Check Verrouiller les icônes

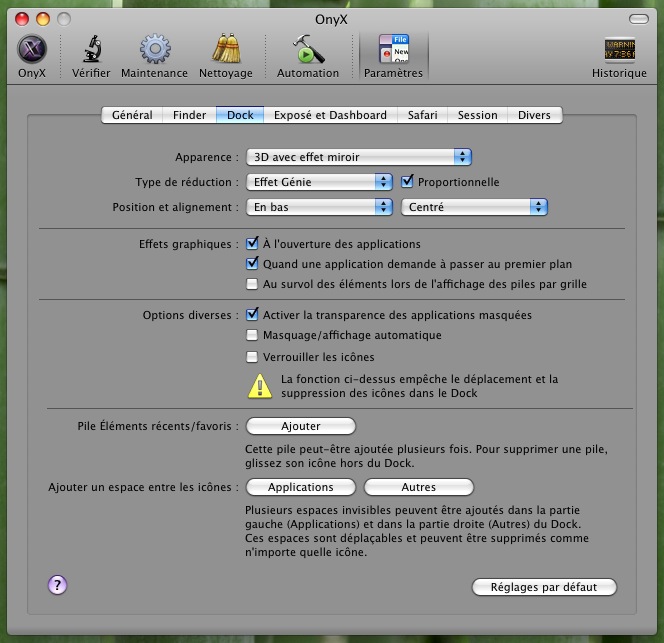pos(252,357)
